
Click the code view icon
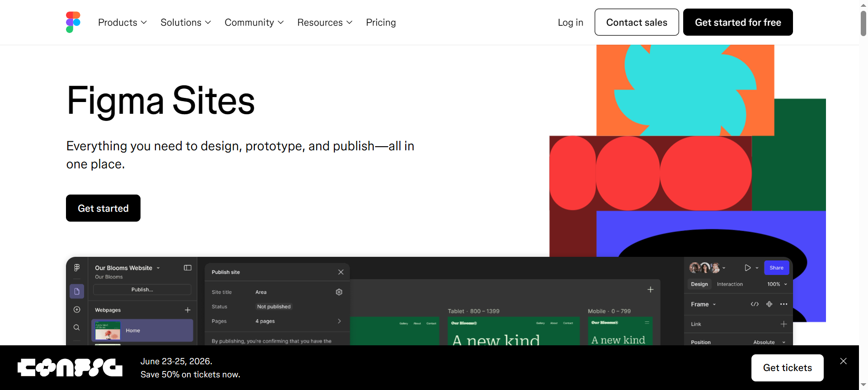click(x=755, y=304)
